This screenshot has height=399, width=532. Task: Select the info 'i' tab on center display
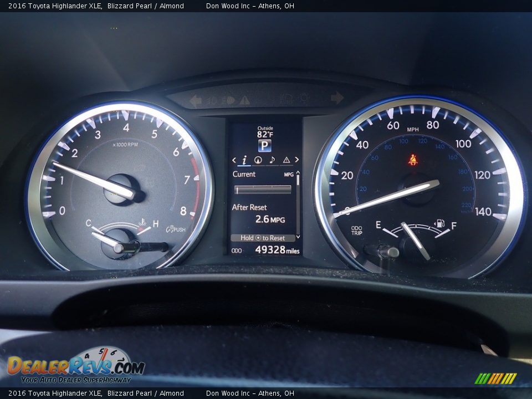(244, 160)
